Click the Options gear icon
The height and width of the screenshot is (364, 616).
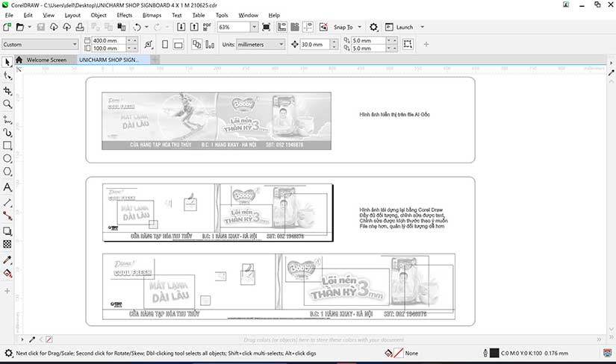(373, 27)
